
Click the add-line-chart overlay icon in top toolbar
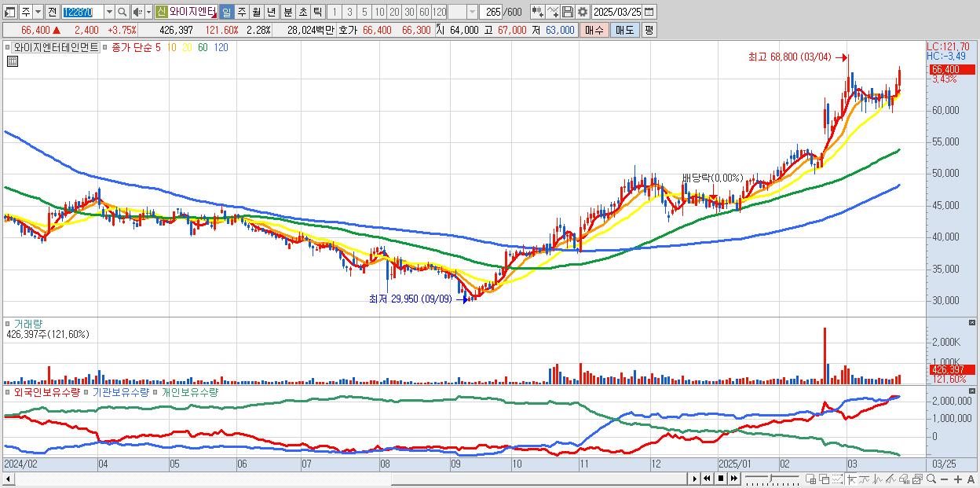pos(553,12)
